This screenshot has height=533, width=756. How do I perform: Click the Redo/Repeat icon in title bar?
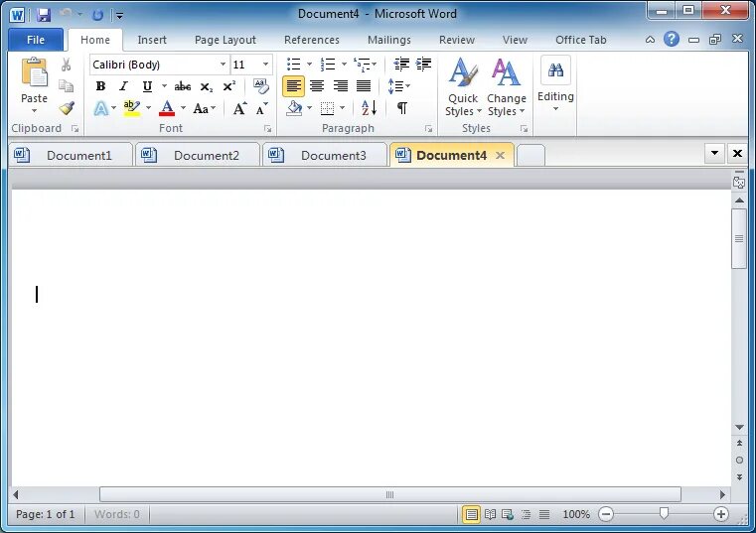coord(97,15)
